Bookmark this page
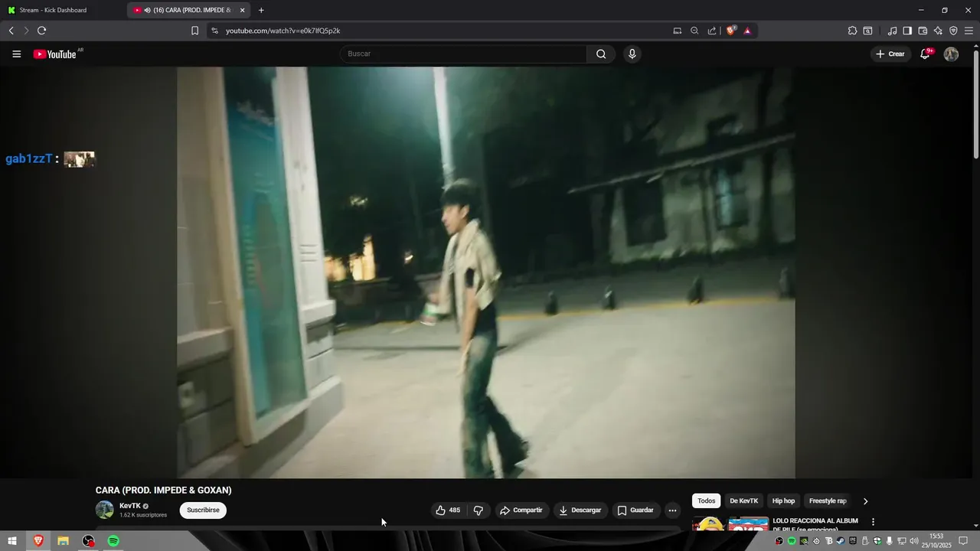This screenshot has height=551, width=980. (194, 31)
